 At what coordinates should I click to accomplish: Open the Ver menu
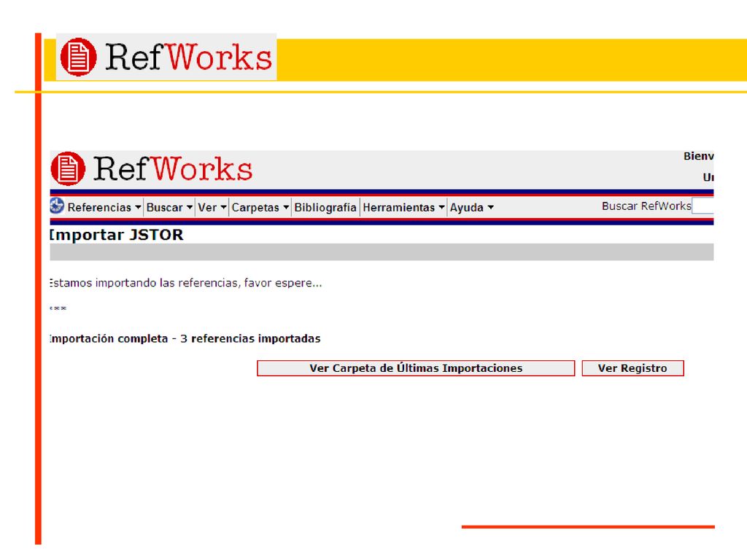[x=212, y=208]
